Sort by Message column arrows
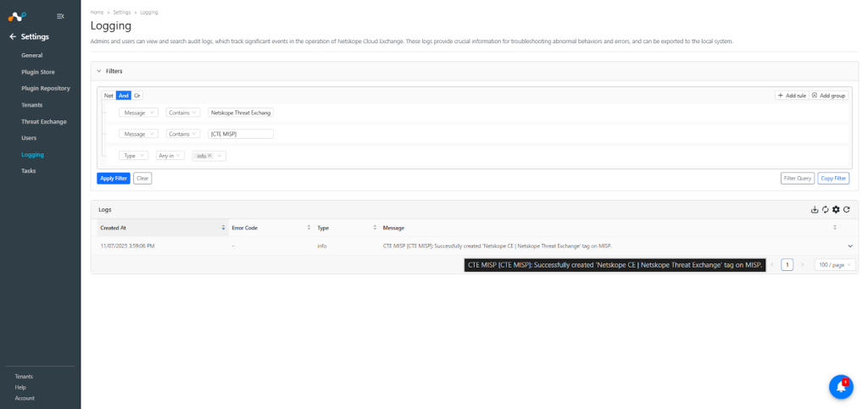This screenshot has height=409, width=868. click(x=835, y=228)
